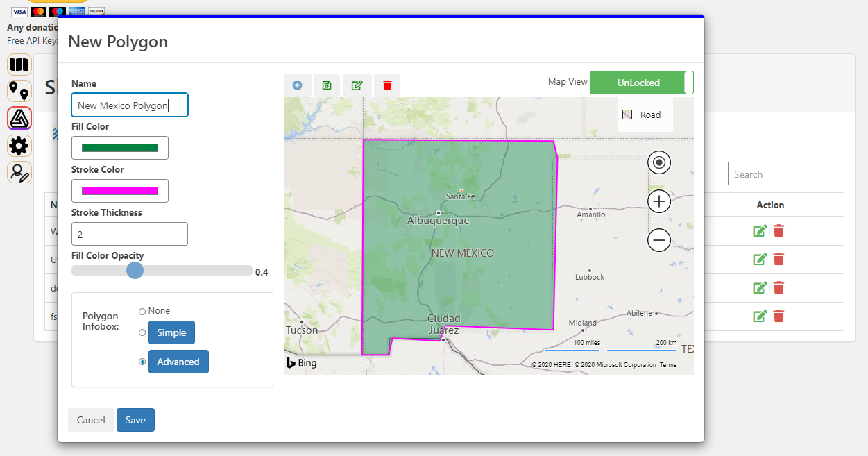Image resolution: width=868 pixels, height=456 pixels.
Task: Click edit icon in second table row
Action: (760, 260)
